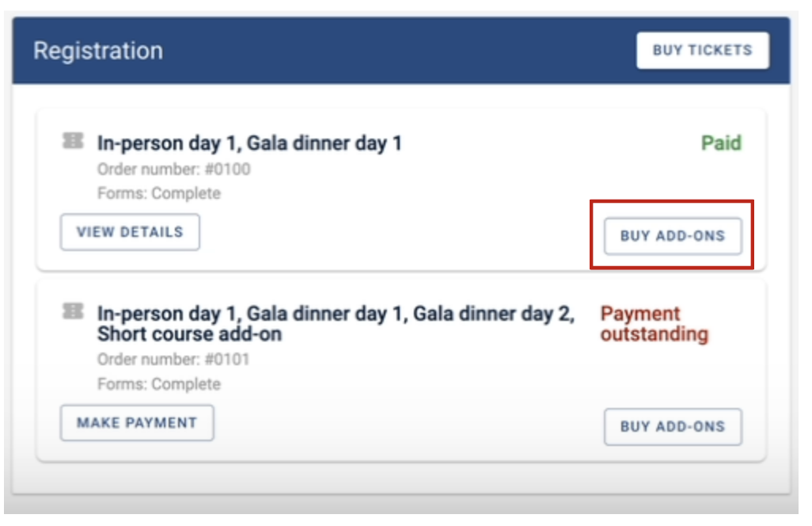Select BUY ADD-ONS for order #0100
The height and width of the screenshot is (526, 812).
coord(673,236)
